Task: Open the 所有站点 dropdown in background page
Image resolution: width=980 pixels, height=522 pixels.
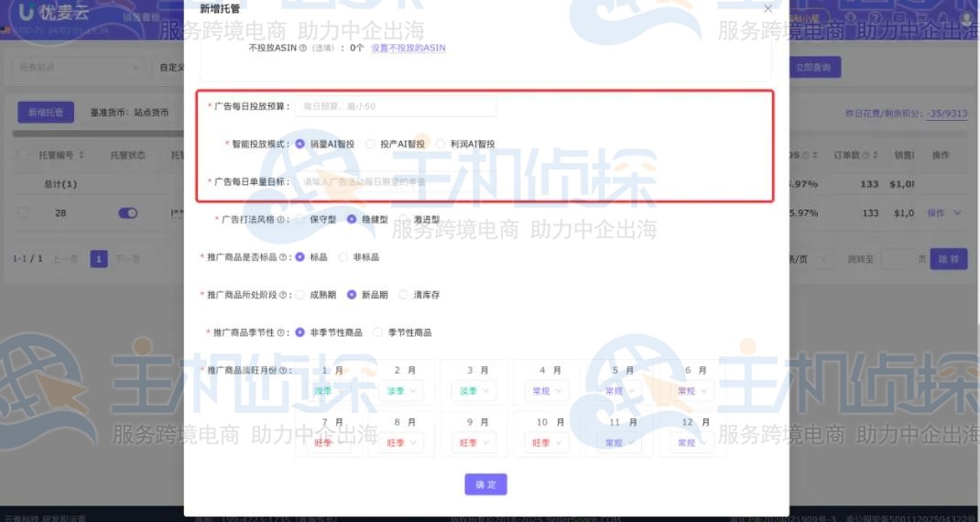Action: click(x=79, y=67)
